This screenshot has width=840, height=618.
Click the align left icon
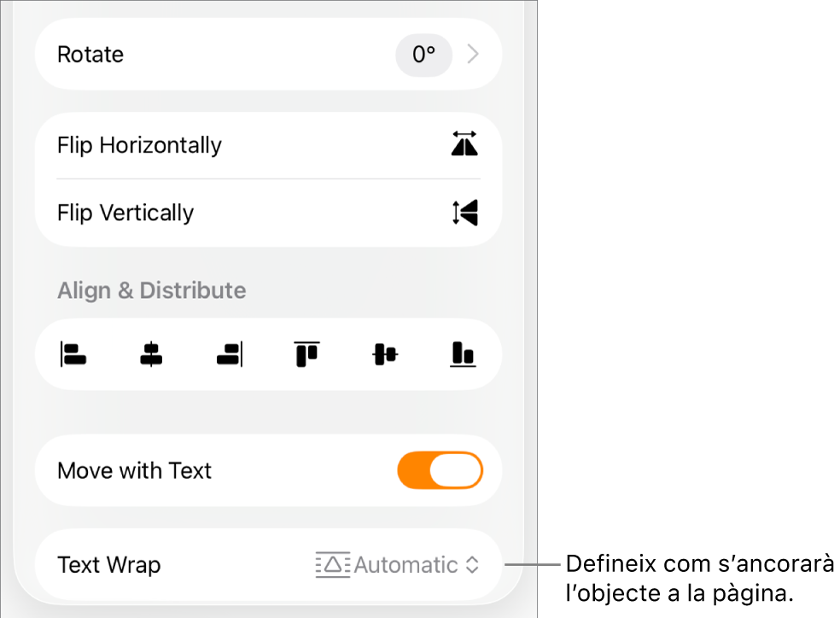pos(73,354)
